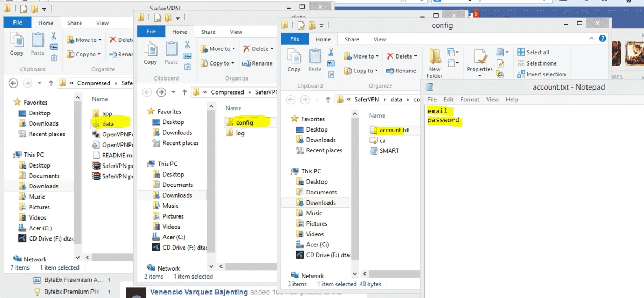Create New folder in config window
The width and height of the screenshot is (644, 298).
(434, 63)
